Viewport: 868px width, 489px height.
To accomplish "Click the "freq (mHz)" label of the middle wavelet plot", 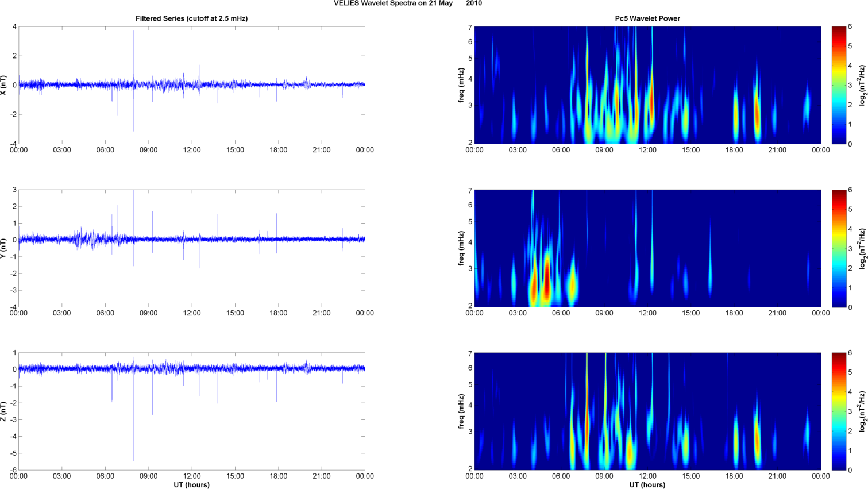I will 461,248.
